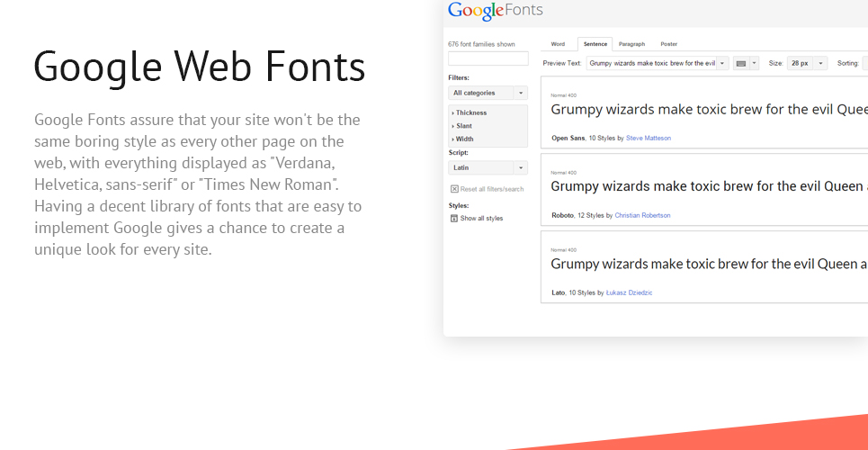This screenshot has width=868, height=450.
Task: Click the Open Sans font name
Action: pos(568,138)
